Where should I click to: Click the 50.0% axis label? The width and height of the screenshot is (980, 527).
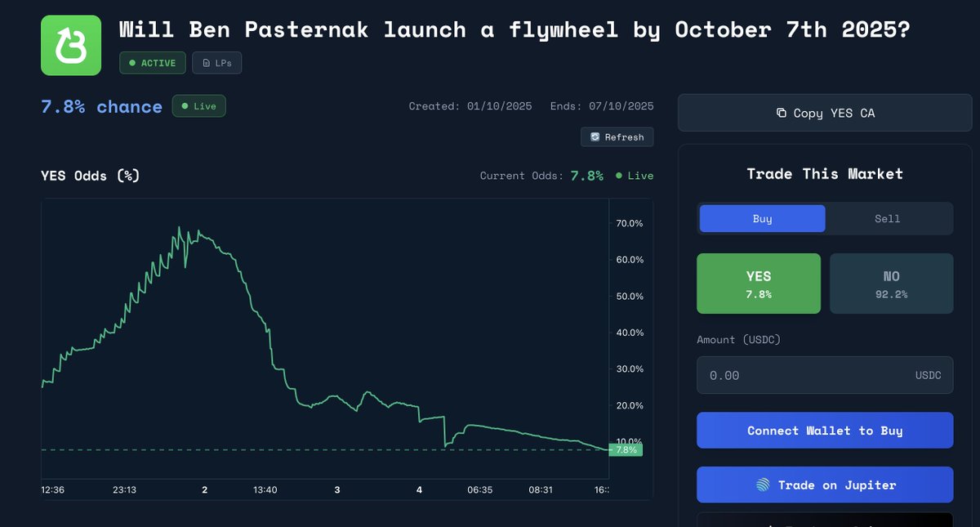click(629, 296)
